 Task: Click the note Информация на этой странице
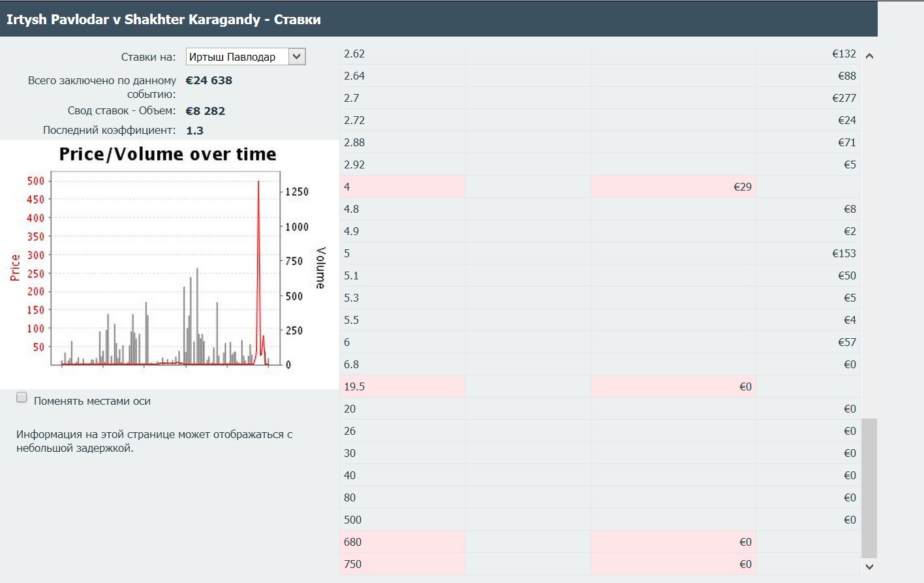coord(154,441)
